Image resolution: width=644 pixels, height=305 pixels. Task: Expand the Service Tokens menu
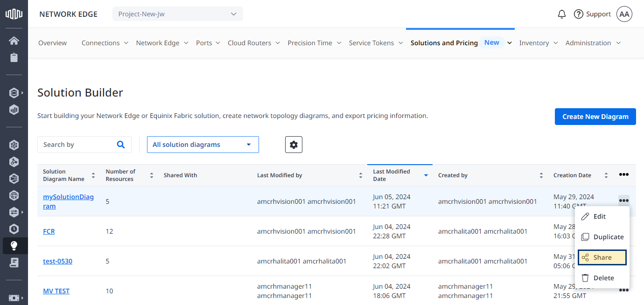point(376,43)
